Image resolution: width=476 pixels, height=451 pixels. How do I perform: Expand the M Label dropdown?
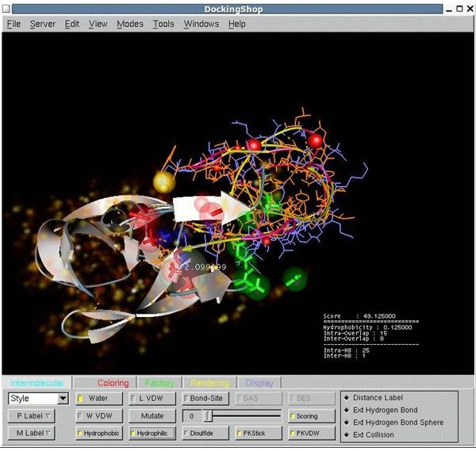coord(31,433)
